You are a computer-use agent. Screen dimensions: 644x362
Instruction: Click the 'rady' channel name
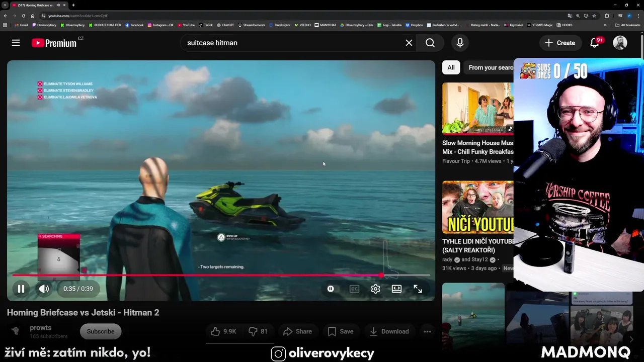tap(447, 259)
